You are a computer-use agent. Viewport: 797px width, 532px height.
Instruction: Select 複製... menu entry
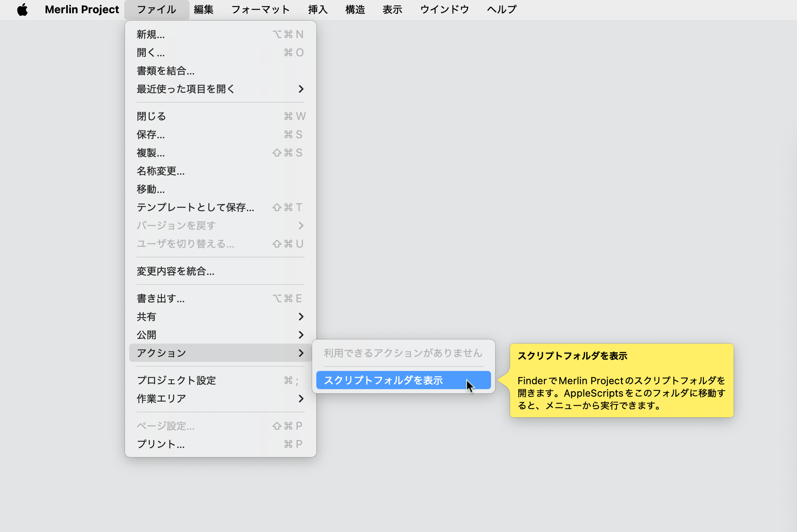(221, 153)
